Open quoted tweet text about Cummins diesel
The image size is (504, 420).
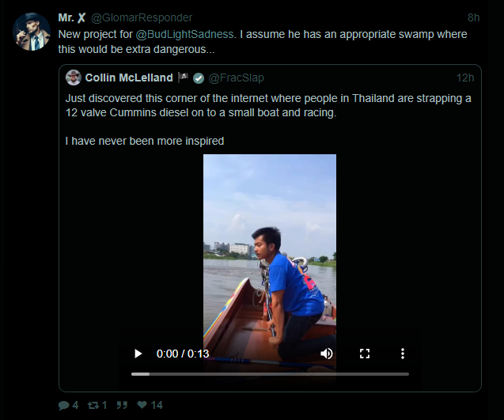pos(261,105)
